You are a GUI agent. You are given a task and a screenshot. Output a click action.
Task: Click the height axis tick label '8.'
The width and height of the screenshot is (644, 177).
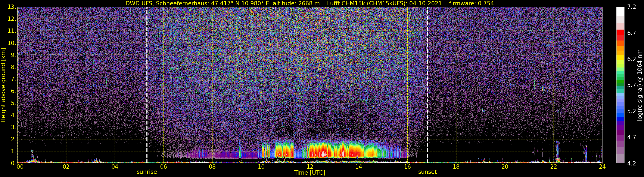click(x=13, y=67)
